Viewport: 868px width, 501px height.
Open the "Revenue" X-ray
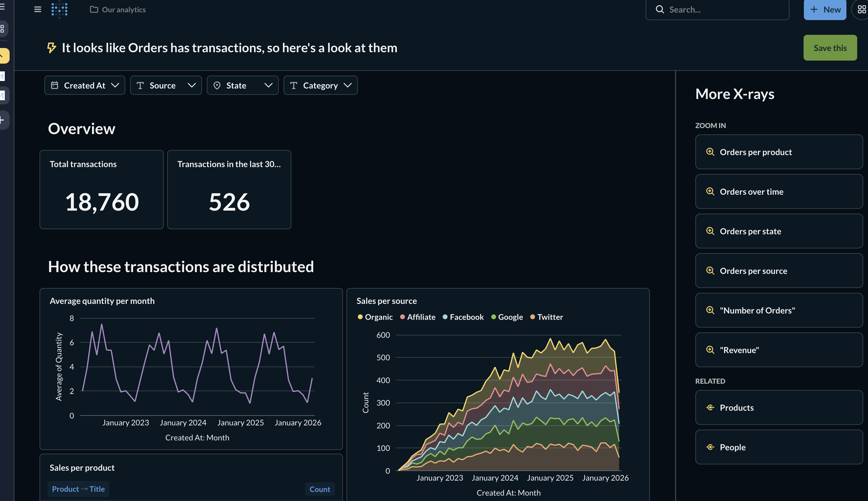coord(779,349)
